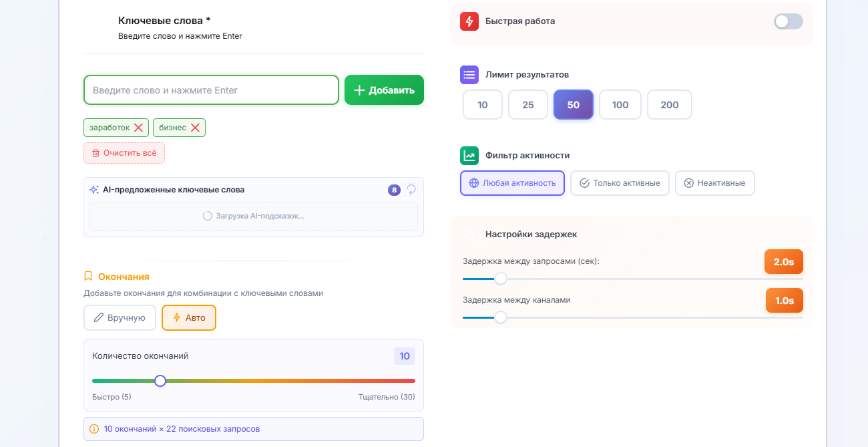The image size is (868, 447).
Task: Click the AI sparkle icon in suggestions
Action: tap(94, 190)
